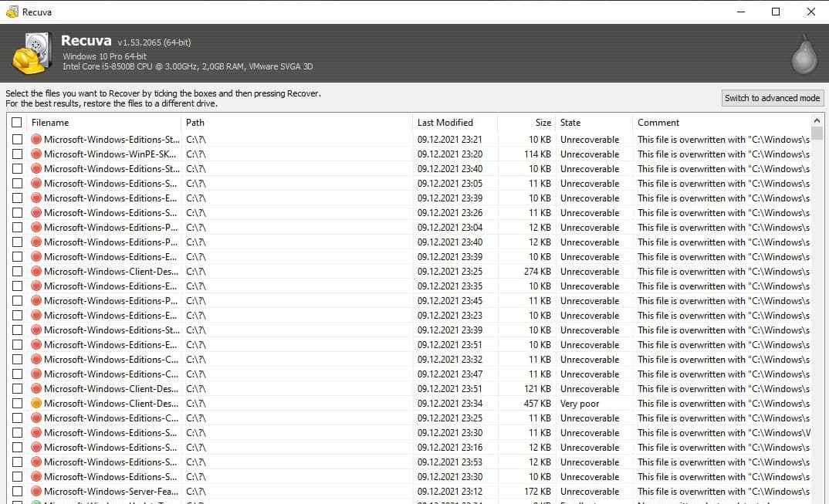The width and height of the screenshot is (829, 504).
Task: Tick the checkbox next to the Very poor file
Action: click(17, 403)
